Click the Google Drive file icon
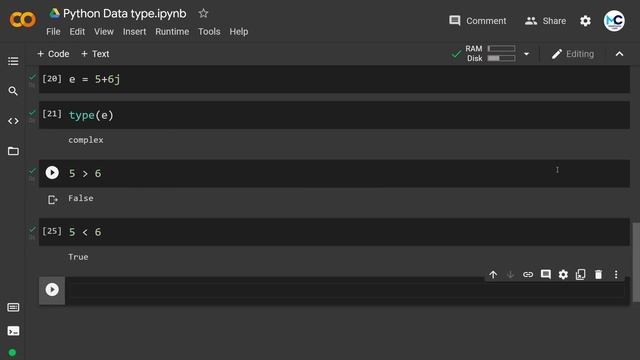The image size is (640, 360). pyautogui.click(x=54, y=13)
